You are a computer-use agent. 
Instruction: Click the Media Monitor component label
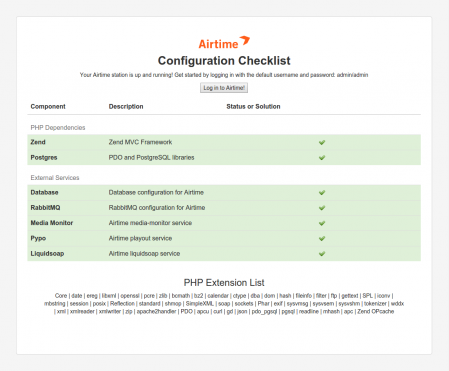point(52,223)
